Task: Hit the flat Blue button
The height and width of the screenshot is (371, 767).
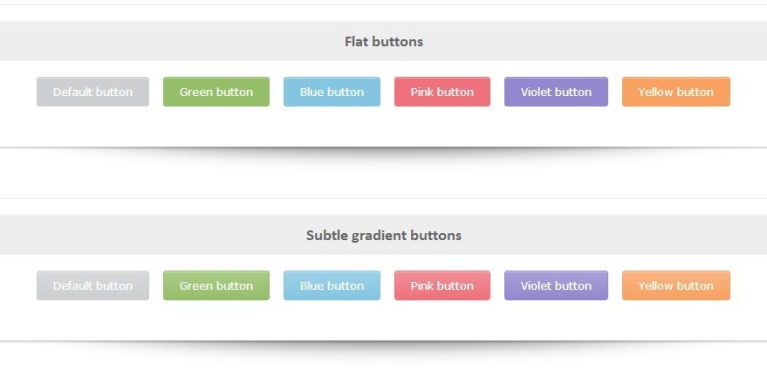Action: pos(332,92)
